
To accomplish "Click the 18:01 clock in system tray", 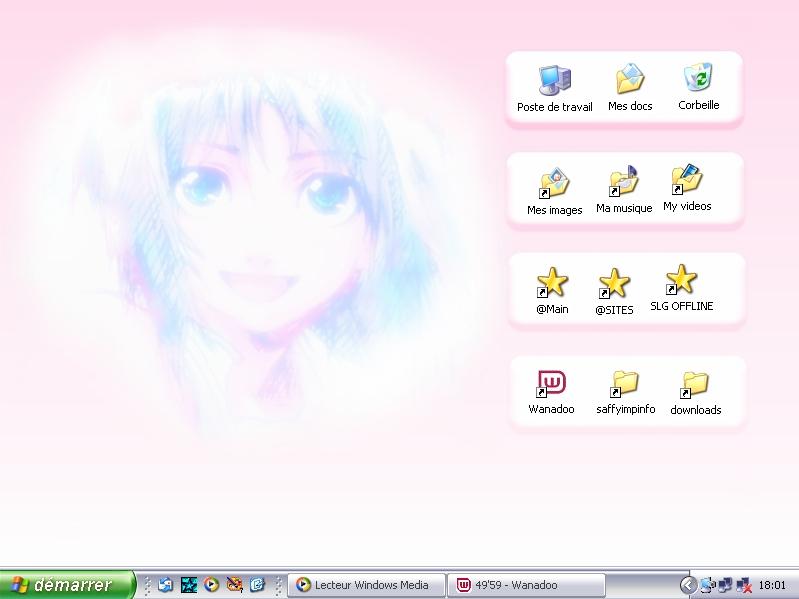I will (772, 585).
